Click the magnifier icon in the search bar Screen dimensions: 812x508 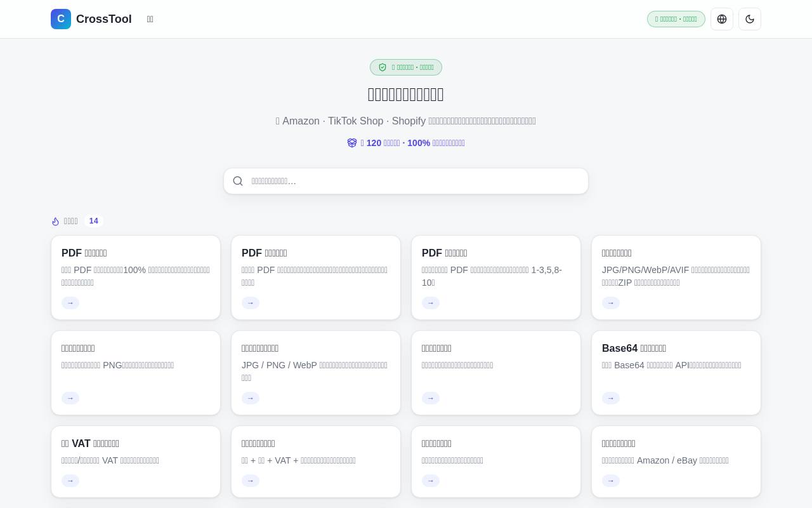(238, 181)
